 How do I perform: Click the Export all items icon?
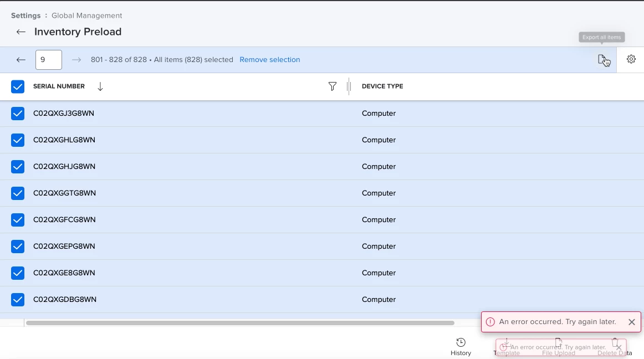coord(602,60)
